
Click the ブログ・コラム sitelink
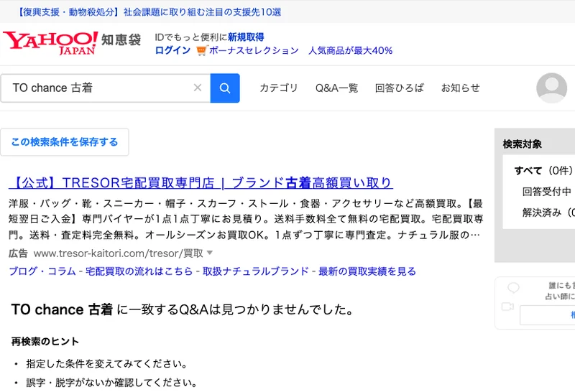pos(42,271)
